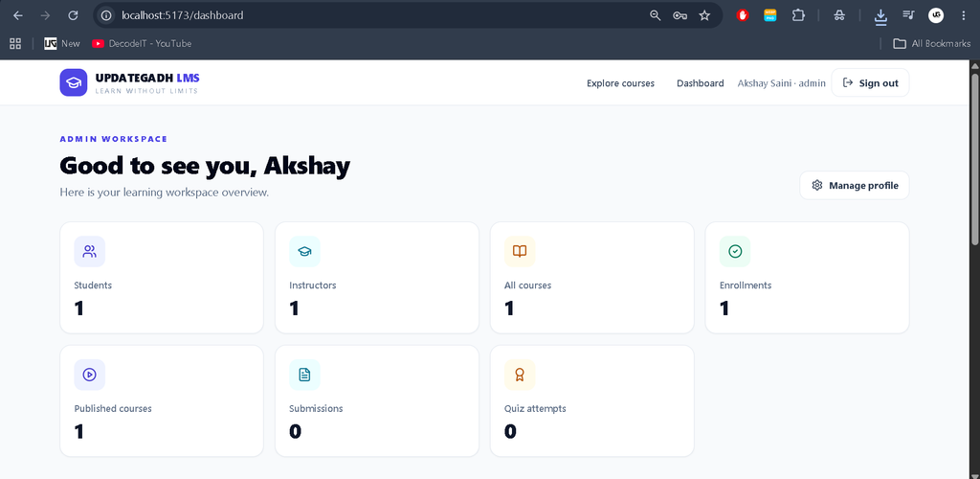Screen dimensions: 980x479
Task: Click the red shield extension icon
Action: [743, 15]
